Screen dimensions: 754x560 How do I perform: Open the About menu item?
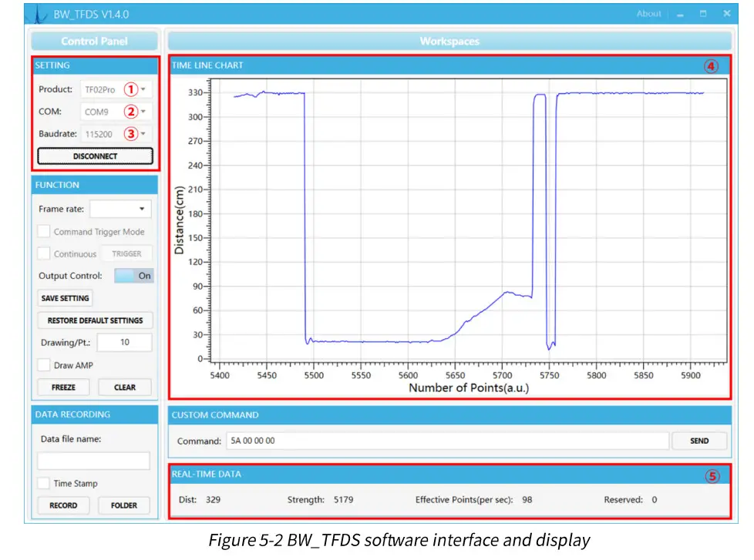pos(648,14)
